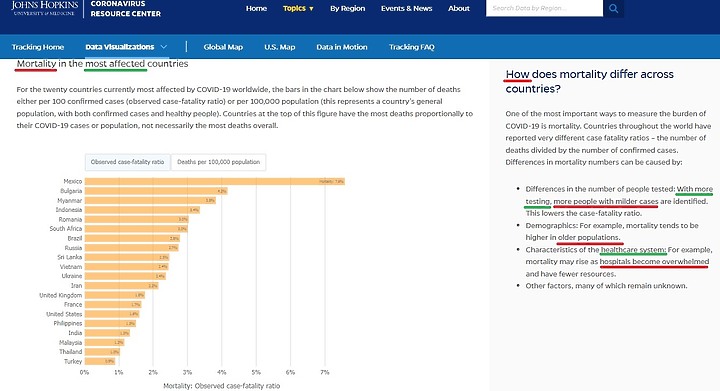
Task: Open the Home menu item
Action: click(x=256, y=8)
